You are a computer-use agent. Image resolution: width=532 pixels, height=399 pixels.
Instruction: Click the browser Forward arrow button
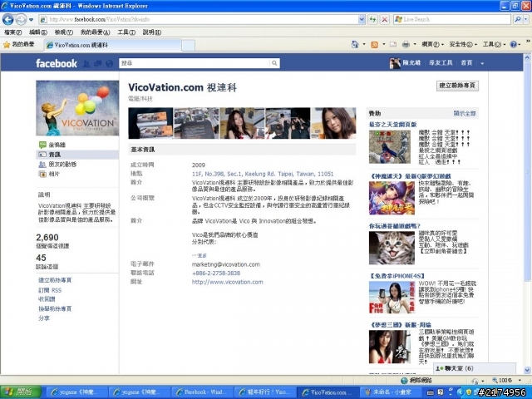click(21, 19)
